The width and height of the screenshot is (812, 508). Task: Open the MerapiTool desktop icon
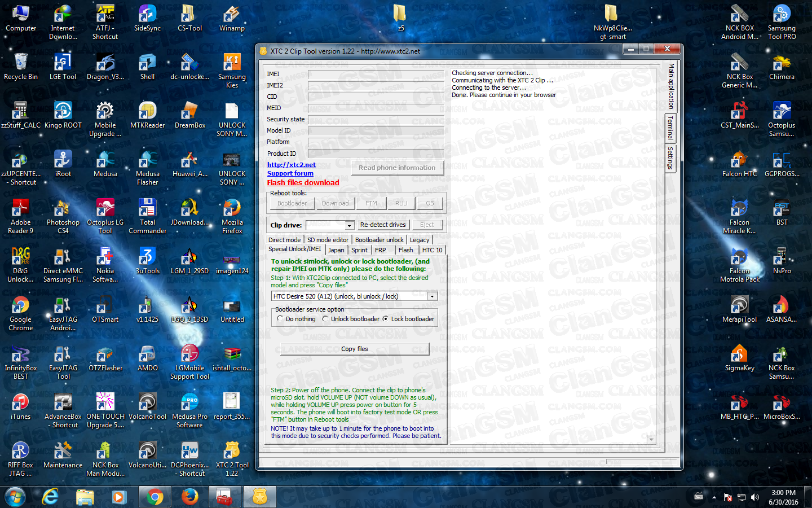click(739, 309)
